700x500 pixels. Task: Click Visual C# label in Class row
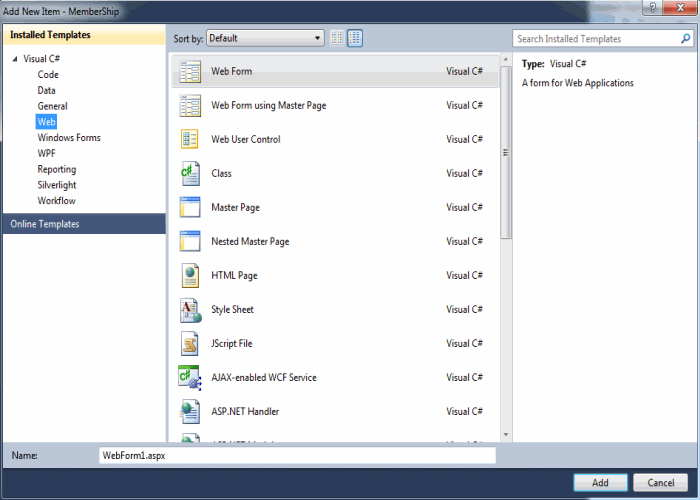[x=464, y=173]
